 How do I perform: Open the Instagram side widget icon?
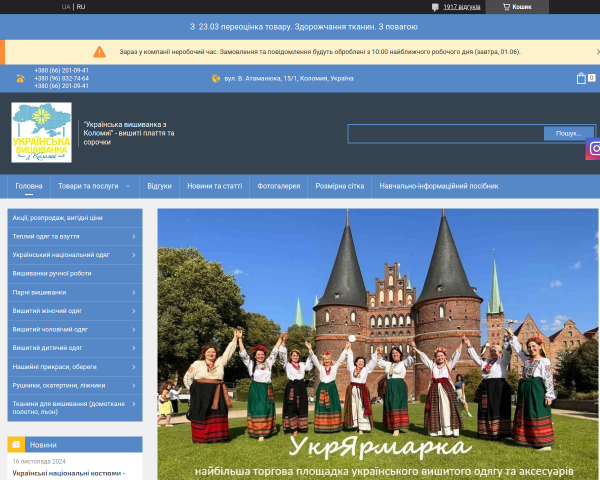click(x=593, y=149)
